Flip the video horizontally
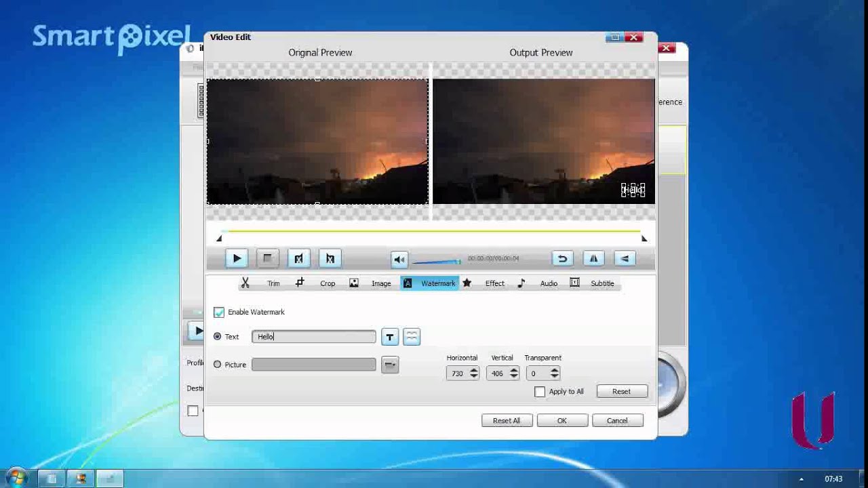 pos(593,258)
